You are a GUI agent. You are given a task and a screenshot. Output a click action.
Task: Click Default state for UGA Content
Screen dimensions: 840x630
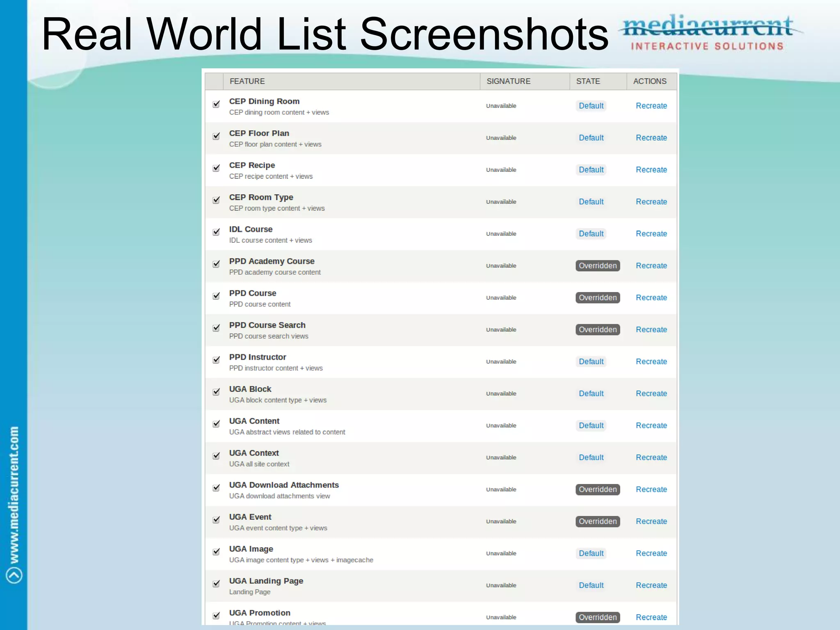591,426
